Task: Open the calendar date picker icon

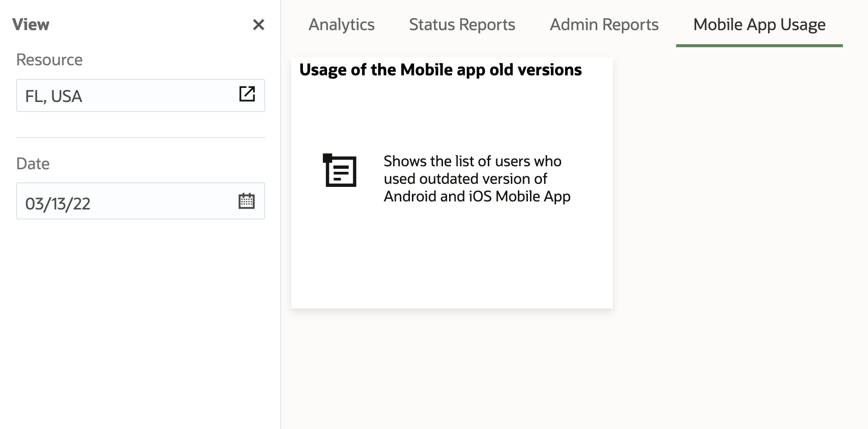Action: (x=246, y=201)
